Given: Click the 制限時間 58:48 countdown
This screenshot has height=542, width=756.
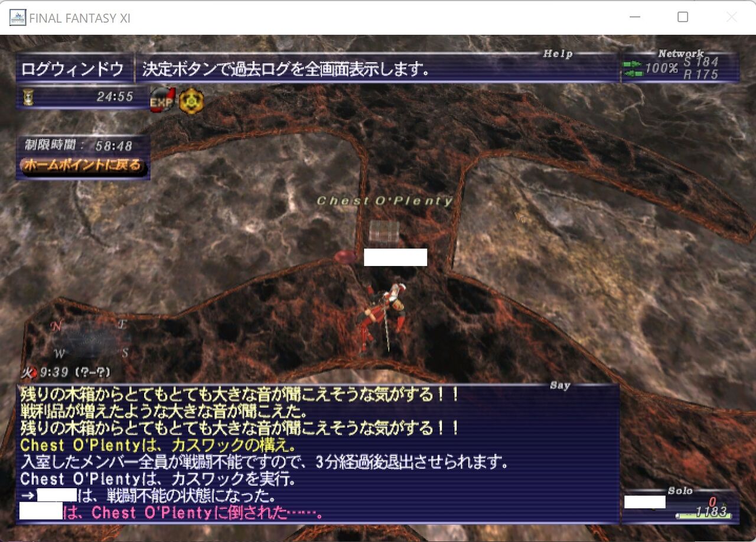Looking at the screenshot, I should 79,145.
